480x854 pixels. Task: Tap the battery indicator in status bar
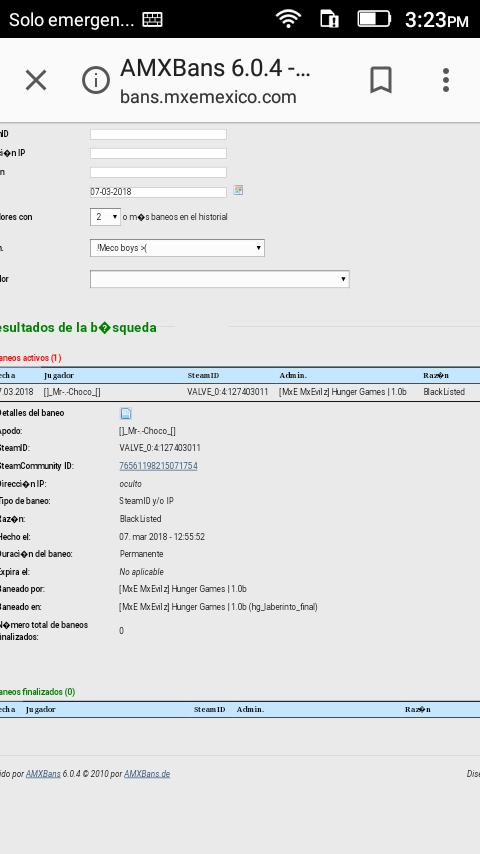click(374, 19)
